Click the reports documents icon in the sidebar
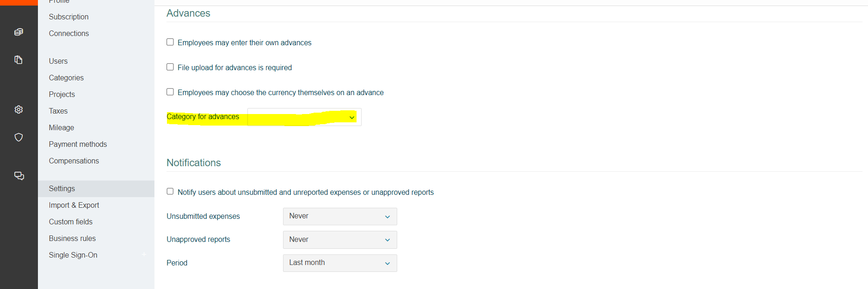868x289 pixels. click(x=18, y=60)
